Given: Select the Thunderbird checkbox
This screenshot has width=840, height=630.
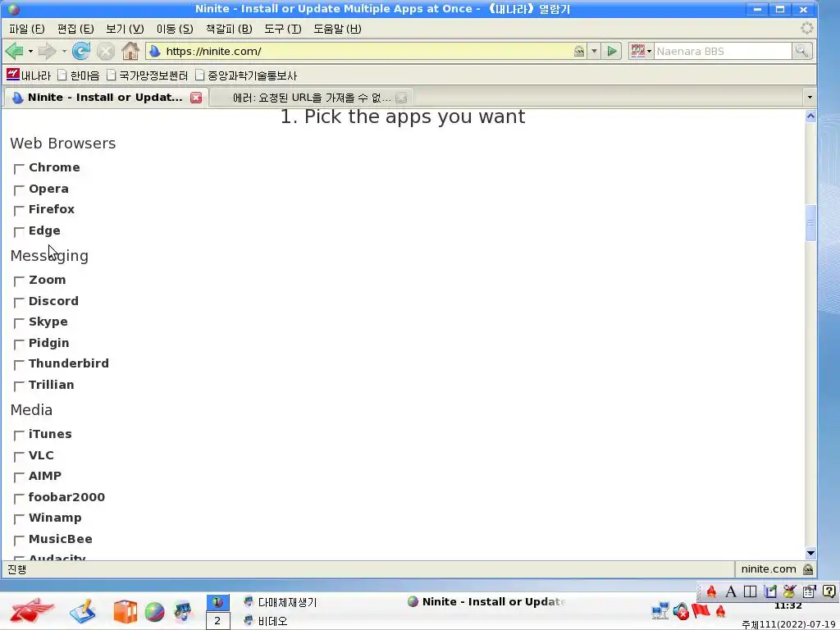Looking at the screenshot, I should [x=19, y=365].
